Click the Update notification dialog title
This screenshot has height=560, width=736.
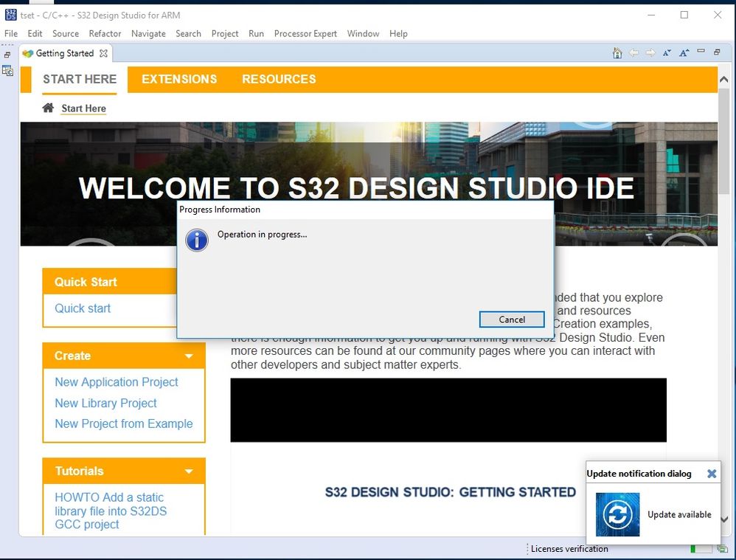coord(639,474)
